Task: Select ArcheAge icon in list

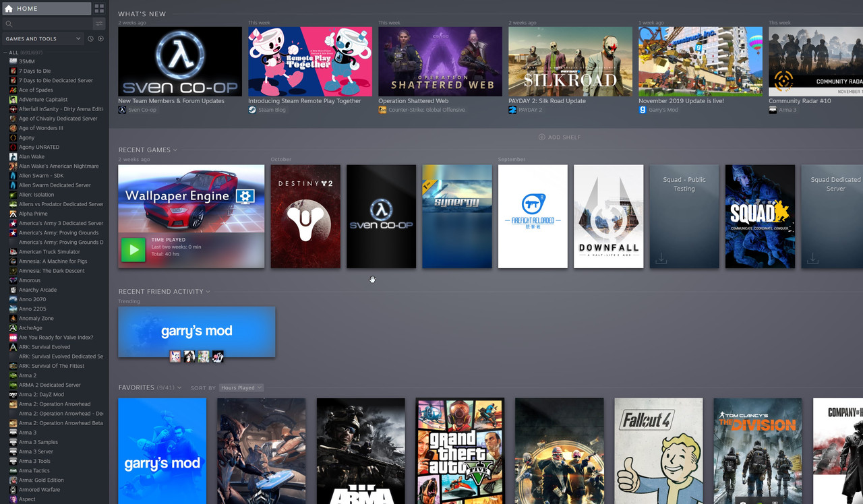Action: 13,327
